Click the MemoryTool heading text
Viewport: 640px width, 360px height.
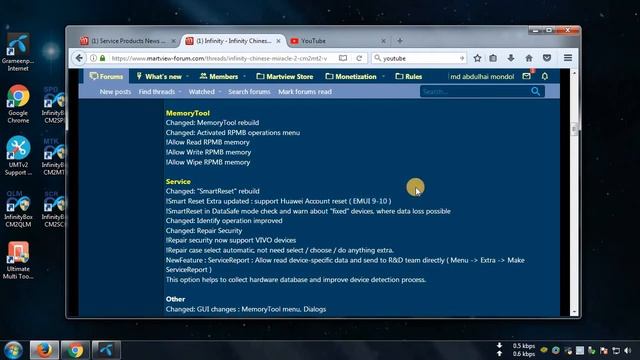188,113
